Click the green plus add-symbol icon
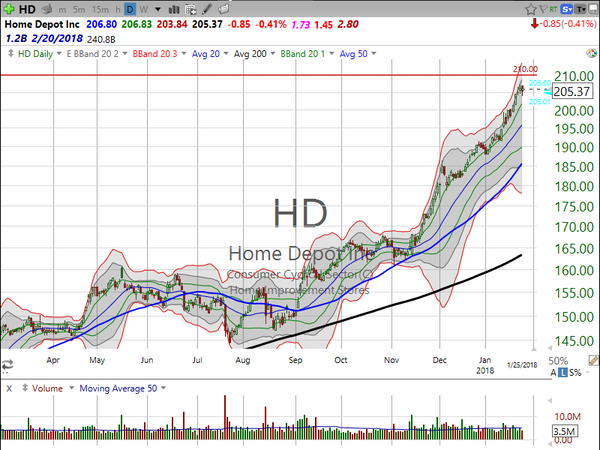This screenshot has width=600, height=450. [9, 9]
